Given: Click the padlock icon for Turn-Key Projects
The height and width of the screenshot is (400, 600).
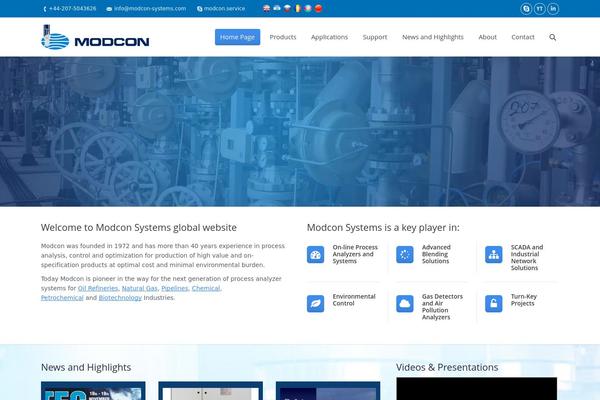Looking at the screenshot, I should click(x=494, y=304).
